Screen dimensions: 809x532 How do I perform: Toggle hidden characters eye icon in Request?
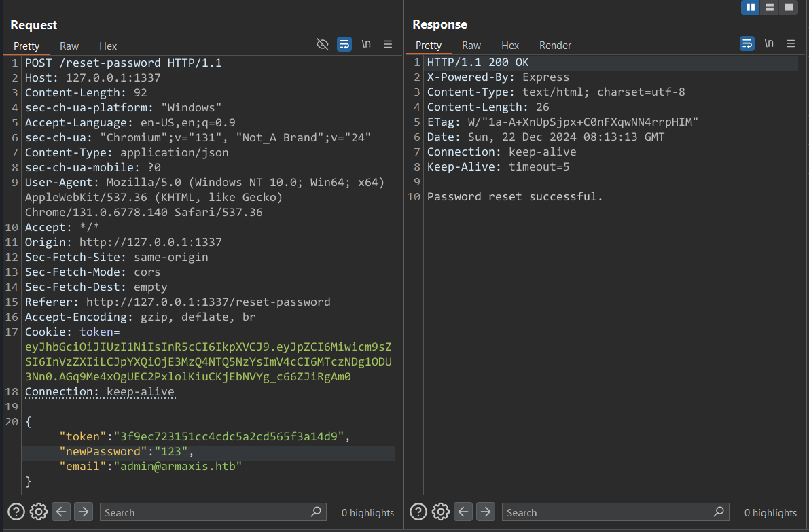click(323, 44)
